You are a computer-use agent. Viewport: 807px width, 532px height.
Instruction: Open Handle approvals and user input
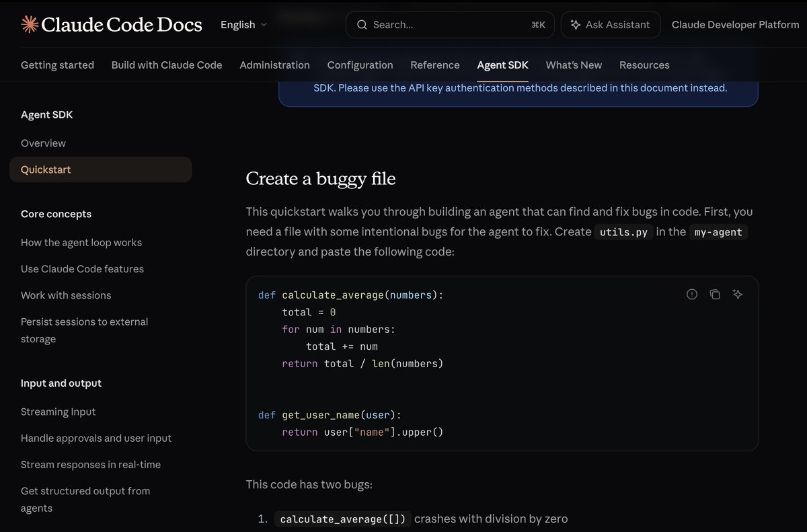[96, 438]
